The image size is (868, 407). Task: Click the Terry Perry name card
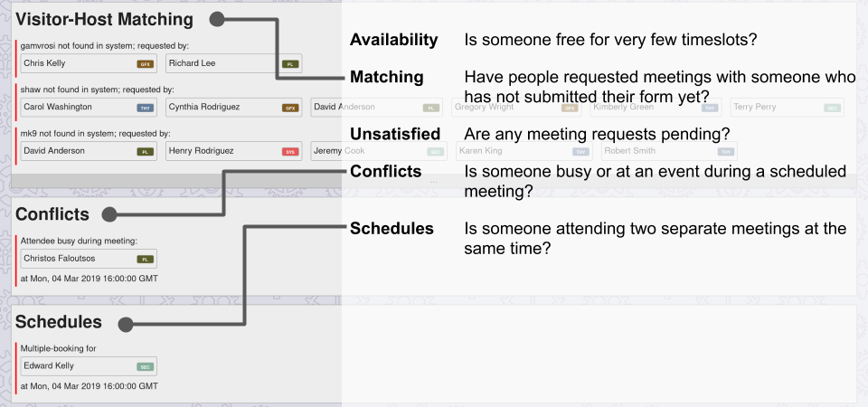788,108
